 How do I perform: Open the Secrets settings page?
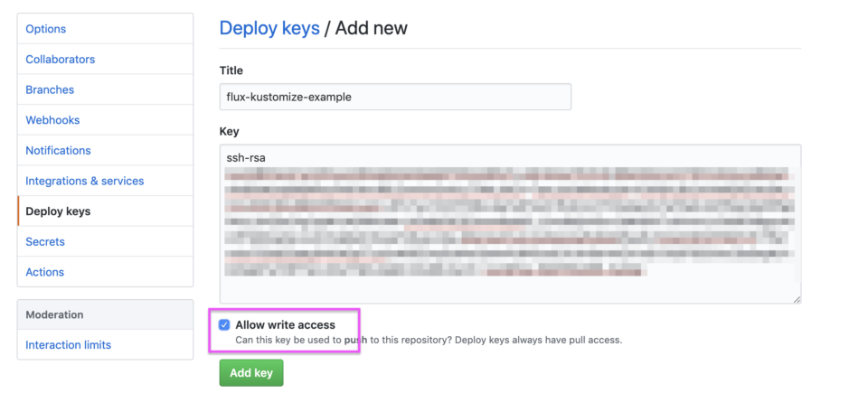(x=45, y=241)
